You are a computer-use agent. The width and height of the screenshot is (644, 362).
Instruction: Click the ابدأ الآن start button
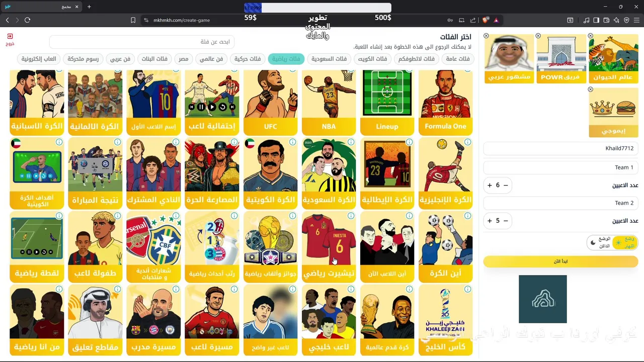pos(560,261)
